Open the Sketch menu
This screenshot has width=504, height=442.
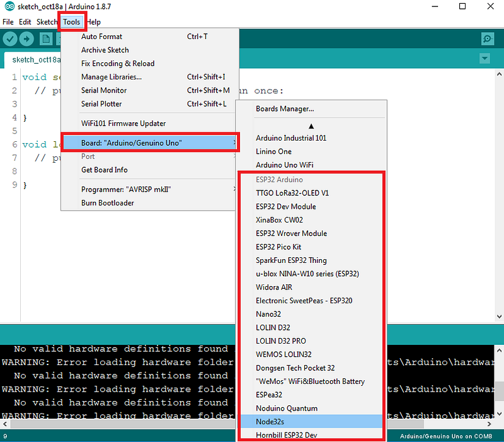pyautogui.click(x=47, y=22)
